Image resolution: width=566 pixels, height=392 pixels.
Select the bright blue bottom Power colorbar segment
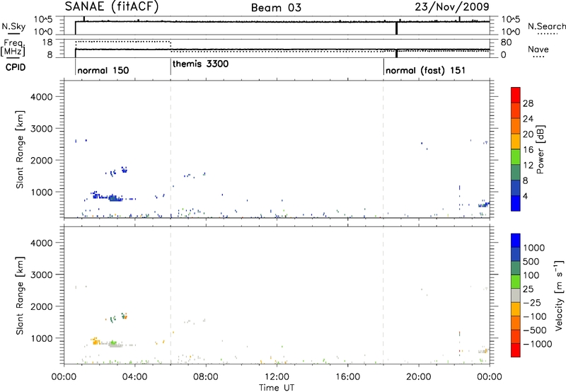[516, 203]
